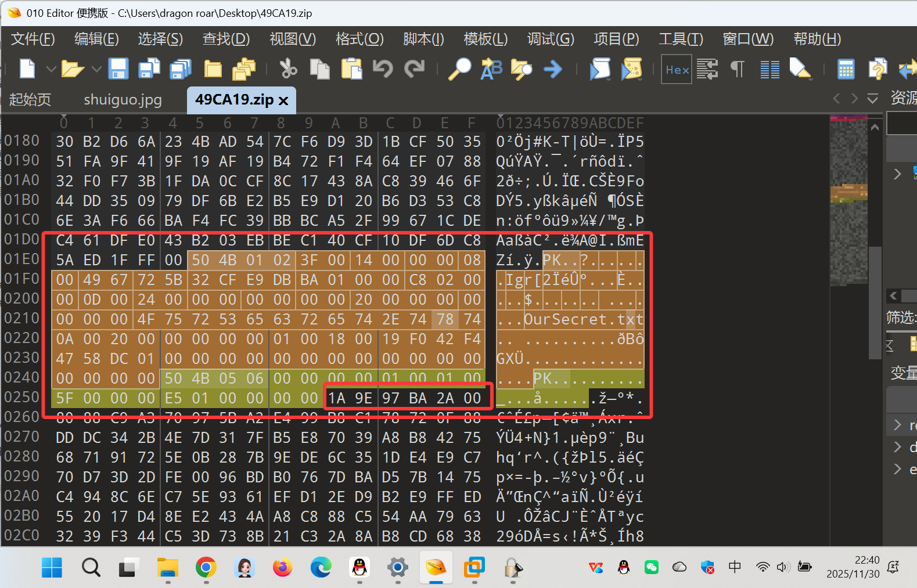Screen dimensions: 917x588
Task: Open the 工具(T) menu
Action: 681,39
